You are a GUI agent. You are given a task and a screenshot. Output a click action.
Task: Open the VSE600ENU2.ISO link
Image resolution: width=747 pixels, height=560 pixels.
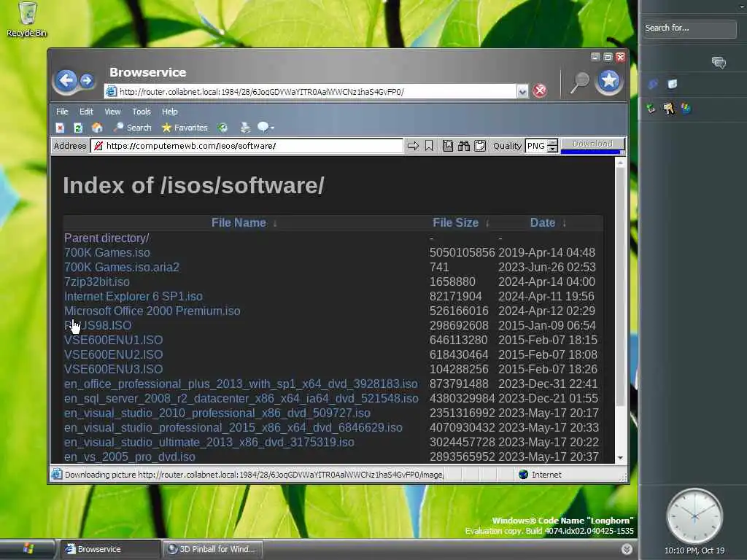point(113,355)
